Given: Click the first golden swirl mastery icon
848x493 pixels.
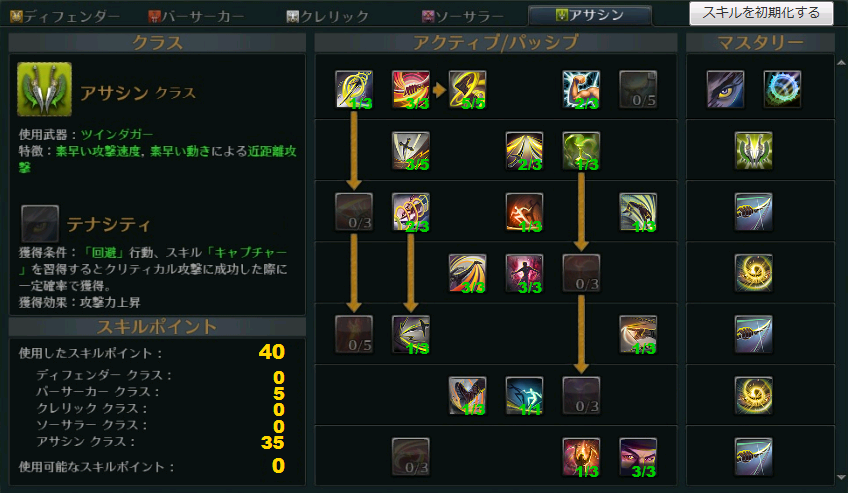Looking at the screenshot, I should [754, 273].
